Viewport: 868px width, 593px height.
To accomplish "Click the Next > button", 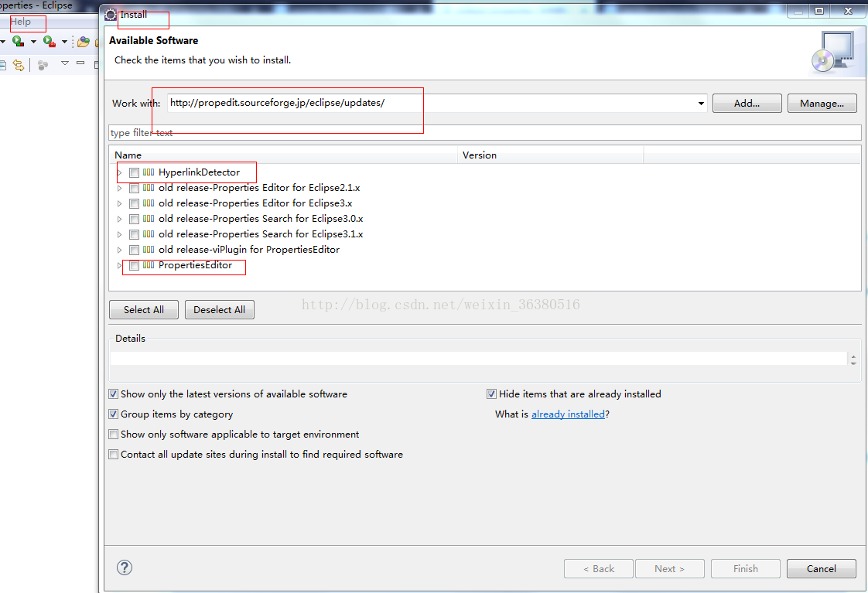I will tap(670, 569).
